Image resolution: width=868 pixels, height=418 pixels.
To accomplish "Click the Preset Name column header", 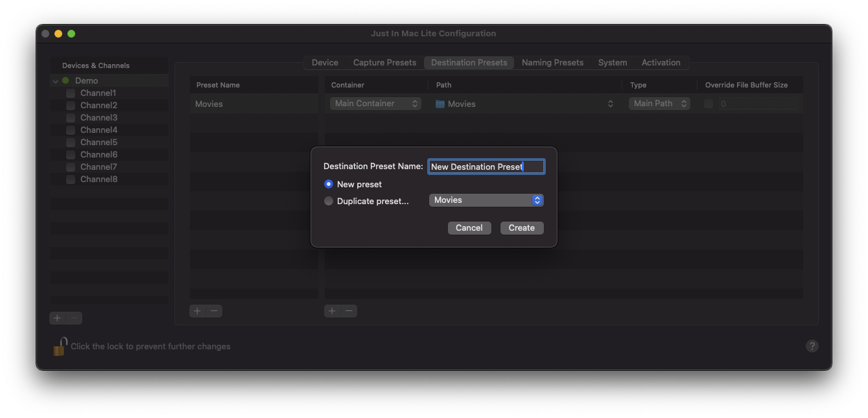I will click(253, 85).
